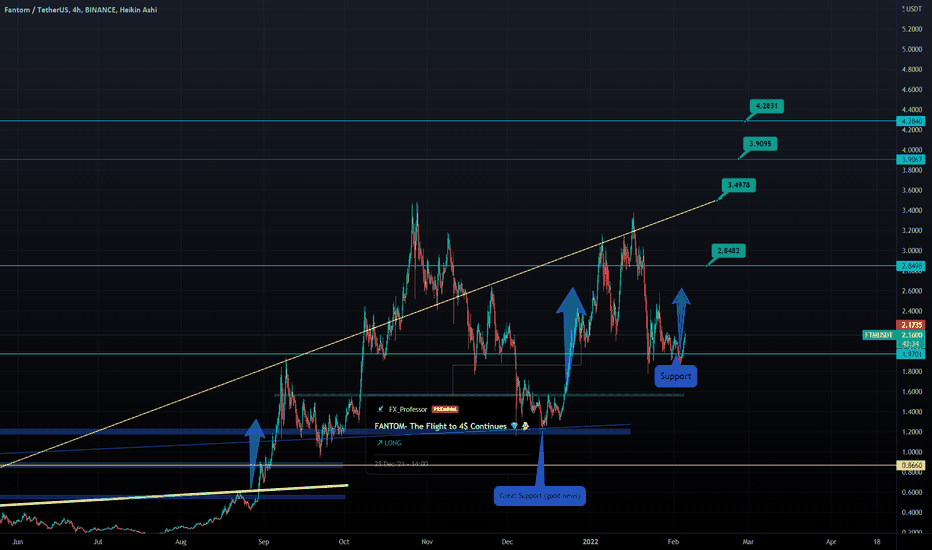Click the 1.9701 support line price tag

(x=911, y=354)
